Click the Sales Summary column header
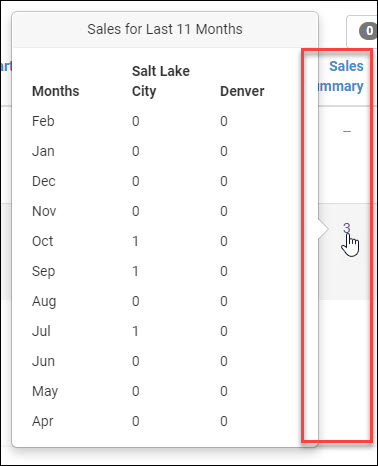Image resolution: width=378 pixels, height=466 pixels. pos(340,76)
